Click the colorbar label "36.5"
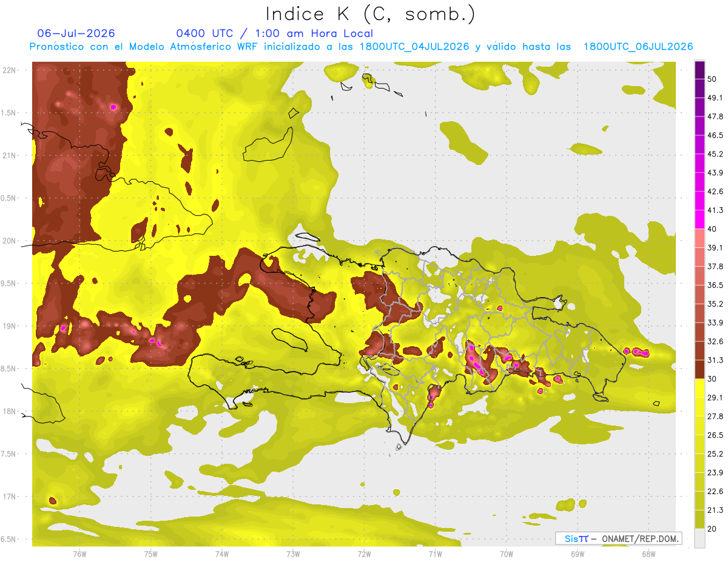Screen dimensions: 728x562 715,285
